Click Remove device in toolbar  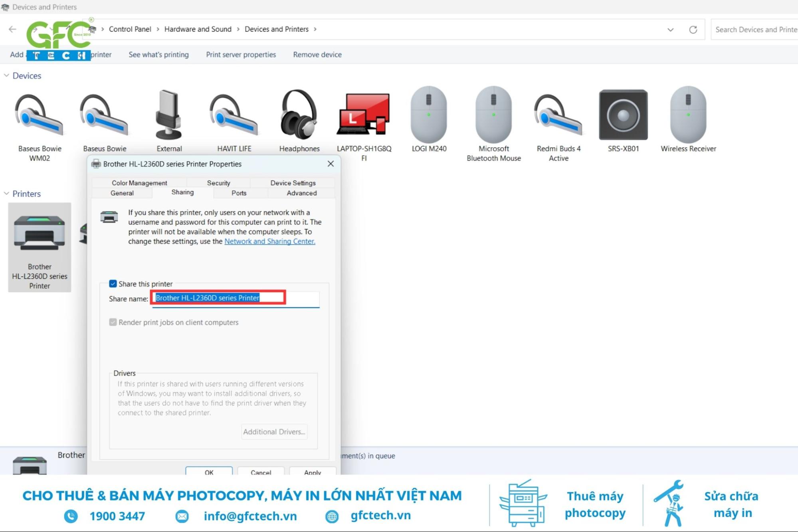[317, 55]
